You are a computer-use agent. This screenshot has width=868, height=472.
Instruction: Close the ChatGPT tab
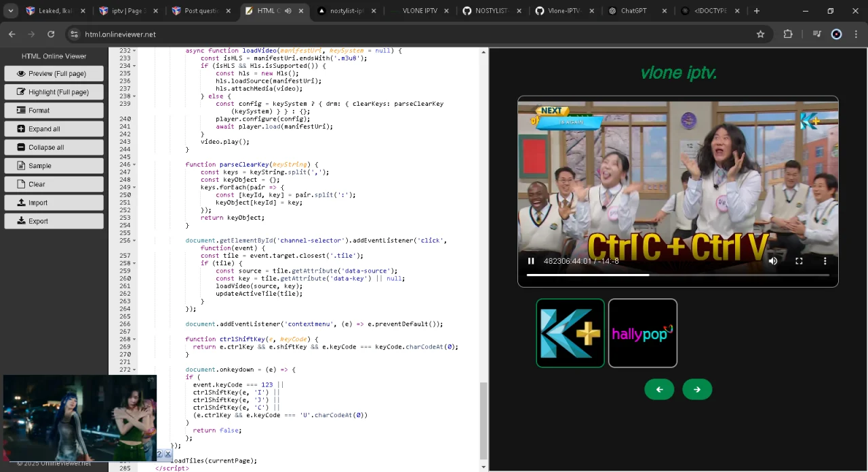click(x=665, y=11)
